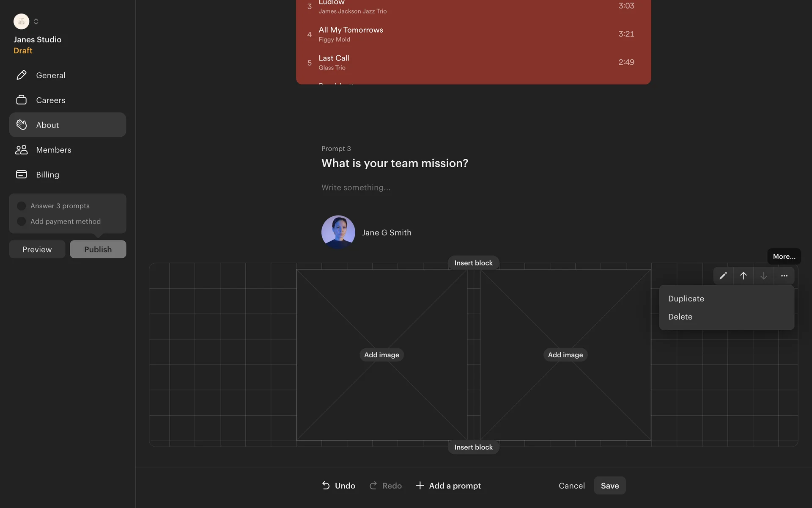
Task: Click the pencil edit block icon
Action: pos(723,276)
